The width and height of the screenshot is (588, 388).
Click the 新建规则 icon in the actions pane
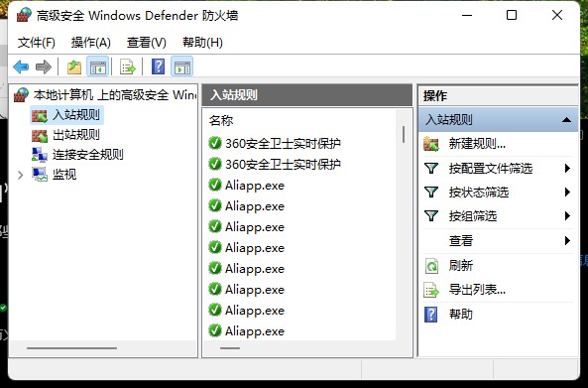pos(431,144)
